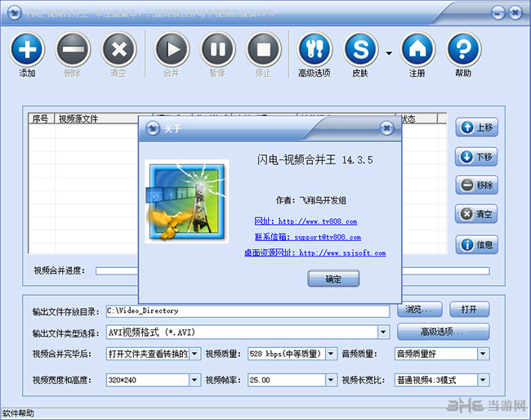
Task: Click the support@tv808.com email link
Action: (x=308, y=237)
